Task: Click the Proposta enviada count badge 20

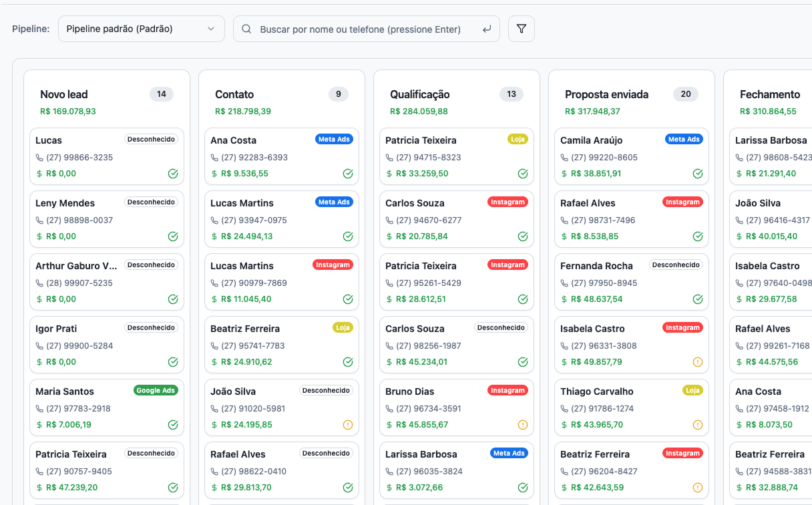Action: [x=686, y=94]
